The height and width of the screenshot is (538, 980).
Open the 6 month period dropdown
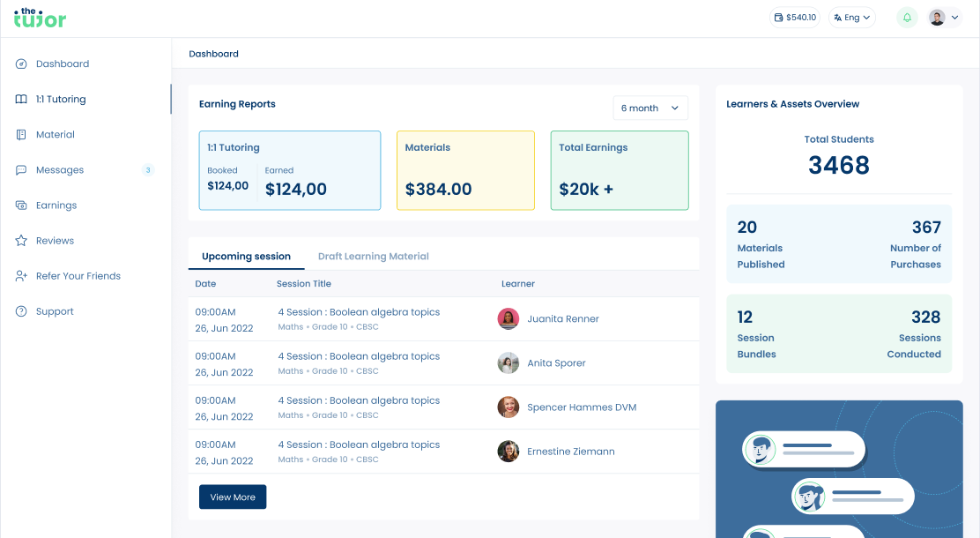pos(650,108)
